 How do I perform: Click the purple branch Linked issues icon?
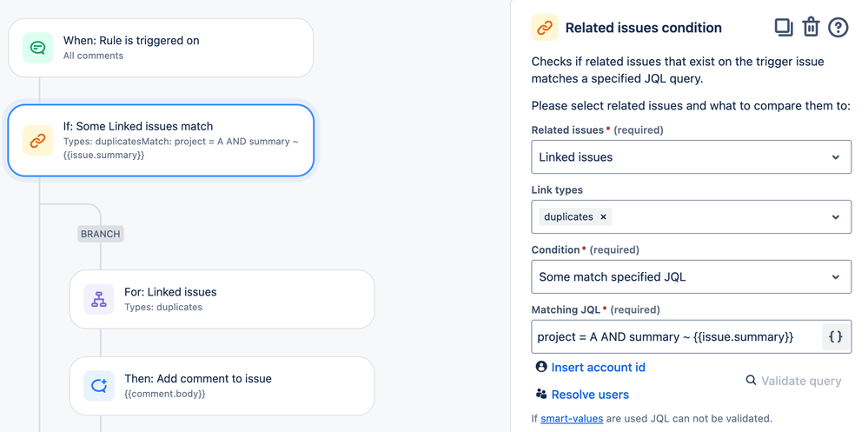pos(99,299)
